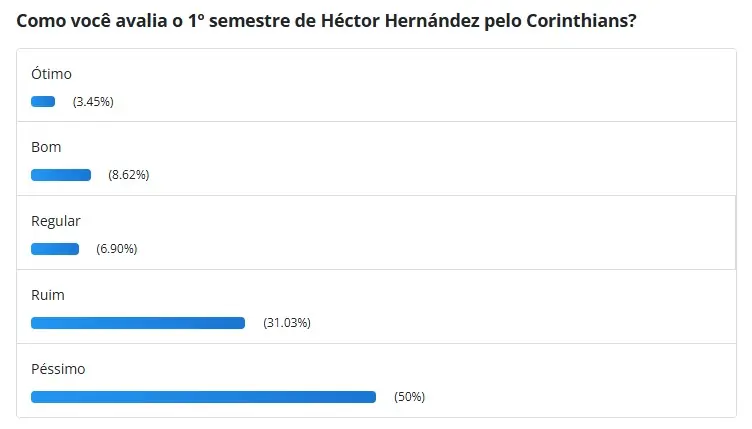
Task: Click the 31.03% percentage text
Action: (x=287, y=323)
